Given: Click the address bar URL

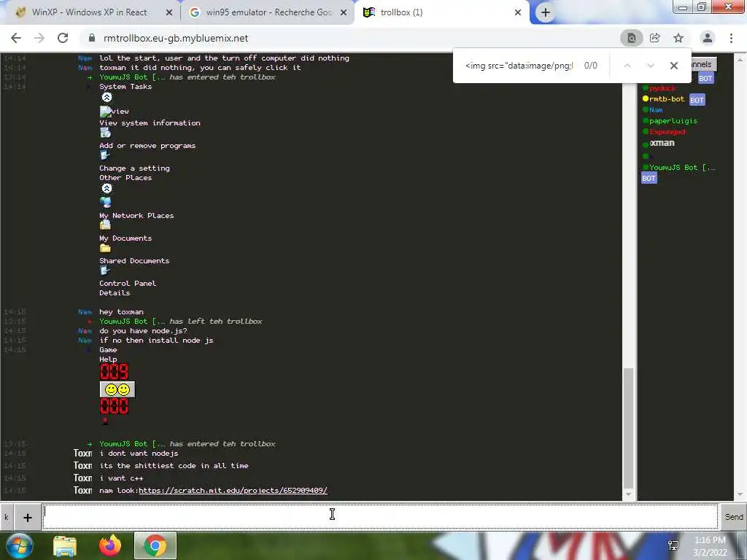Looking at the screenshot, I should pyautogui.click(x=176, y=38).
